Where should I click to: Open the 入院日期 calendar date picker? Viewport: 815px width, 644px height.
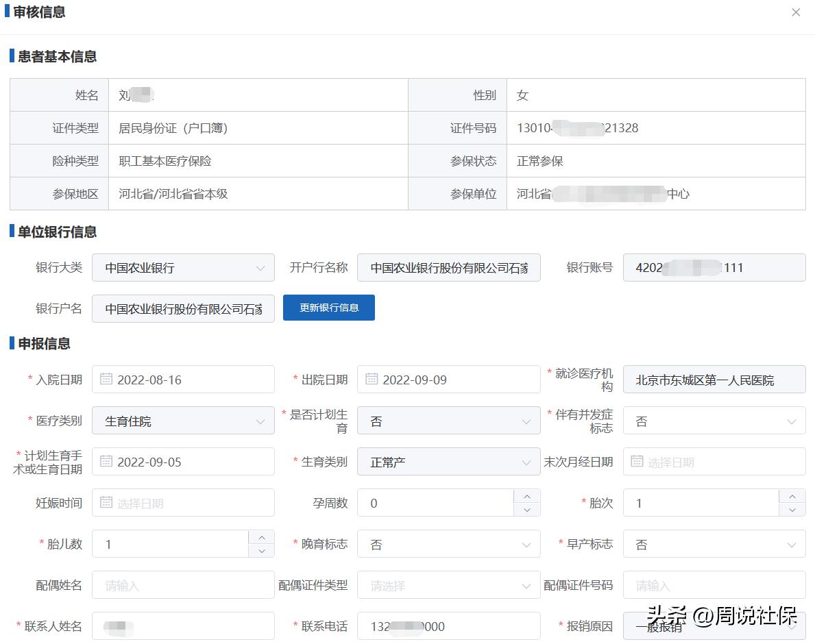[x=106, y=379]
